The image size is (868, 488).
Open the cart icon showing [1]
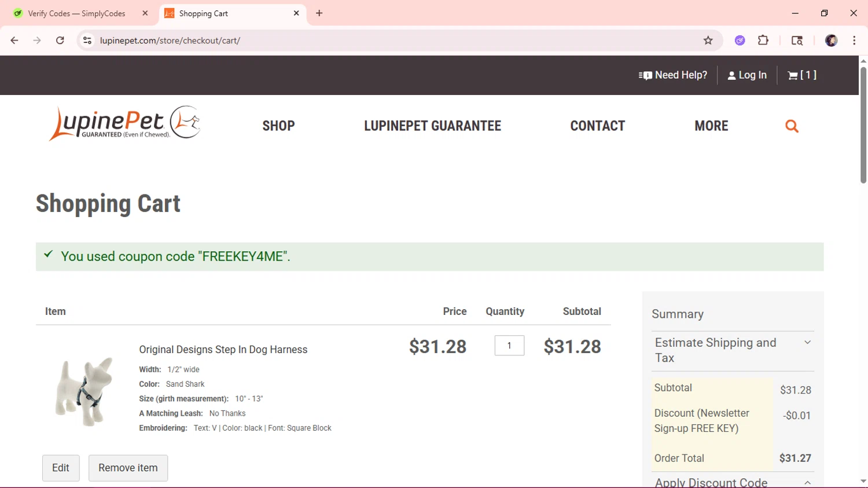coord(802,75)
